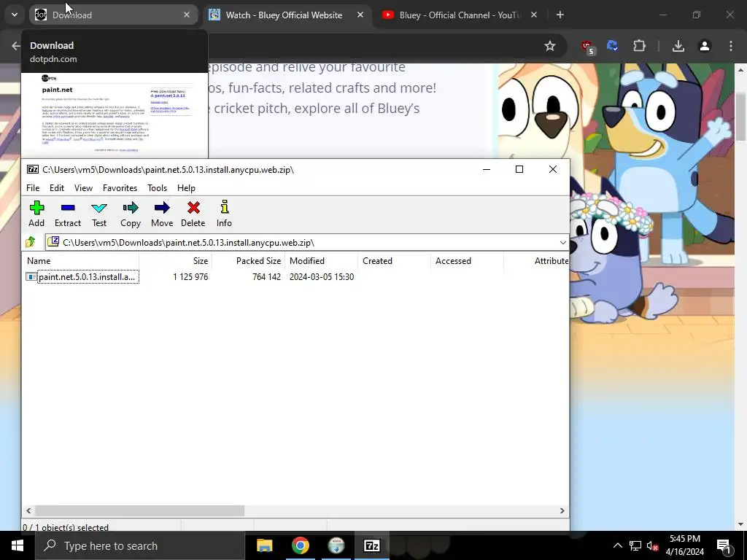Show hidden system tray icons
Viewport: 747px width, 560px height.
tap(617, 545)
